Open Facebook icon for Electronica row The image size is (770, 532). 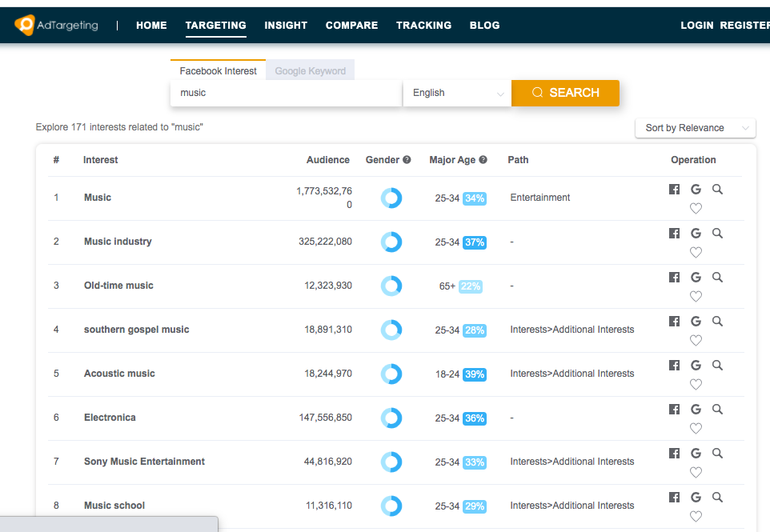tap(674, 410)
